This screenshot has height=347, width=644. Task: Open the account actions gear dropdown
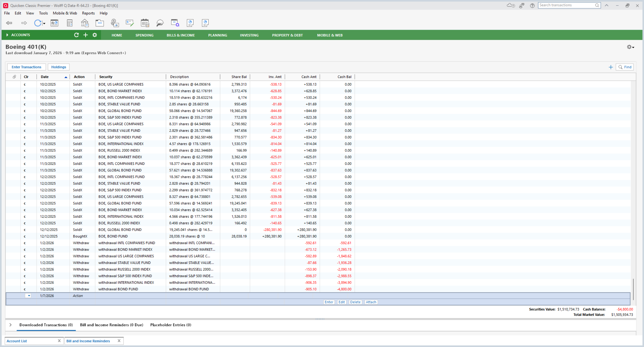coord(630,47)
